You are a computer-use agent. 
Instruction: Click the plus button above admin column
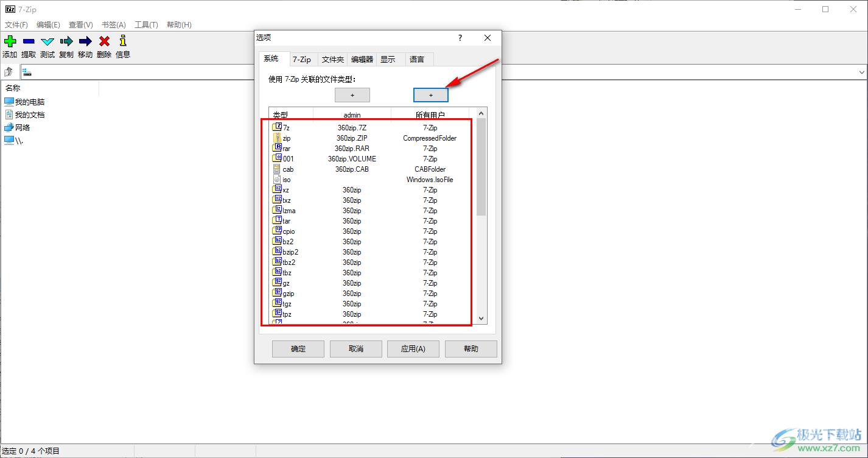(352, 95)
